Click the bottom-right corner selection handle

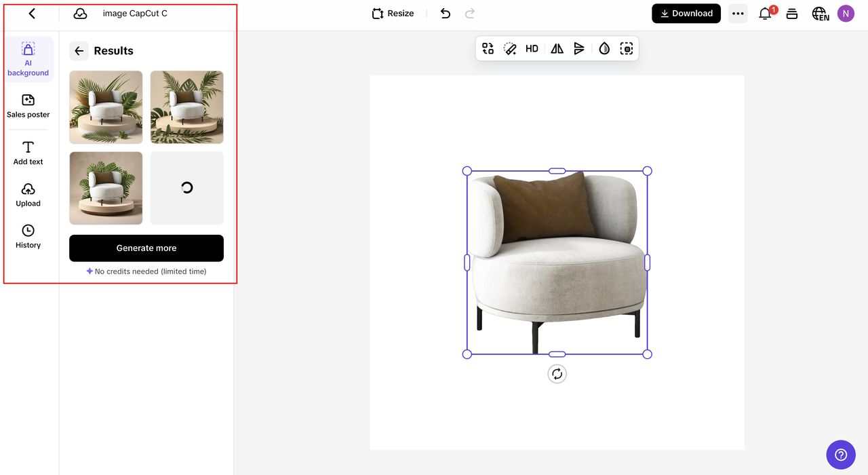click(647, 354)
